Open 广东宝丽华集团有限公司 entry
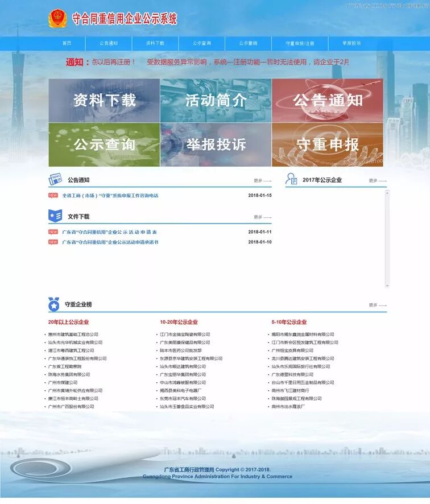 tap(183, 374)
